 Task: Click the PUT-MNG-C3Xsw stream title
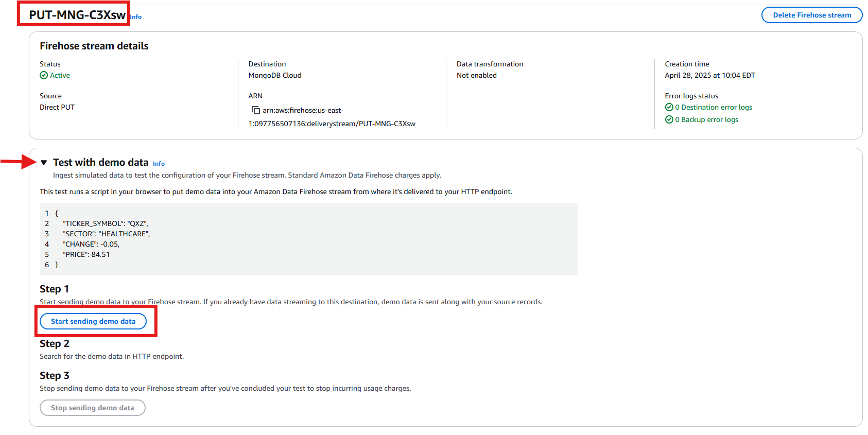(x=77, y=15)
